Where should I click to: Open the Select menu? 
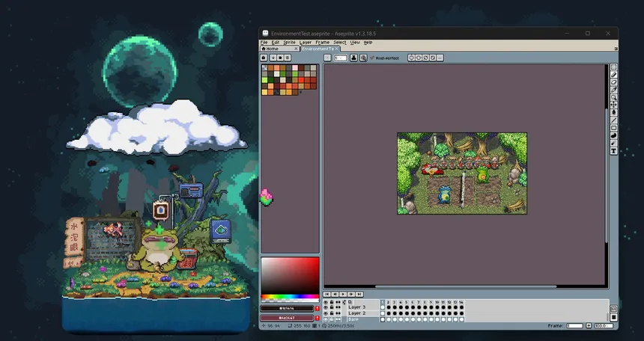[340, 43]
